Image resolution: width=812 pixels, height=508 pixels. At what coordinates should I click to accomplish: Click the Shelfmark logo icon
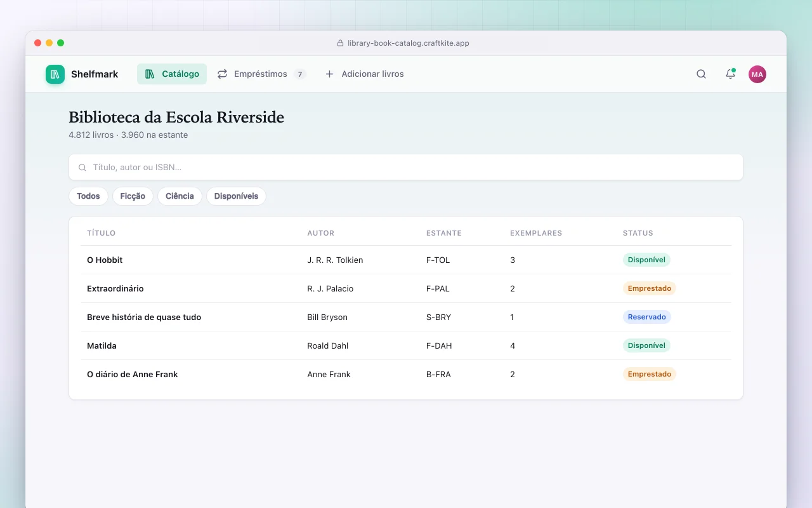pyautogui.click(x=55, y=74)
